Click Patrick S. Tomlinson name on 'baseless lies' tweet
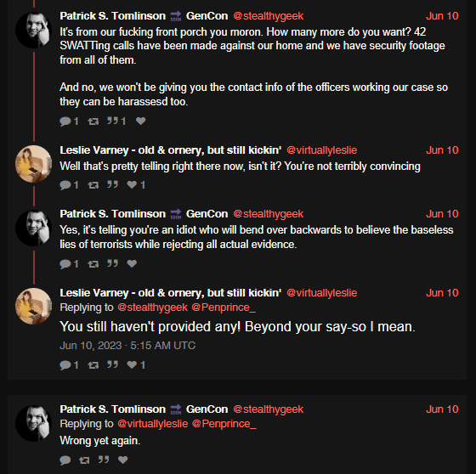Viewport: 476px width, 474px height. click(112, 213)
